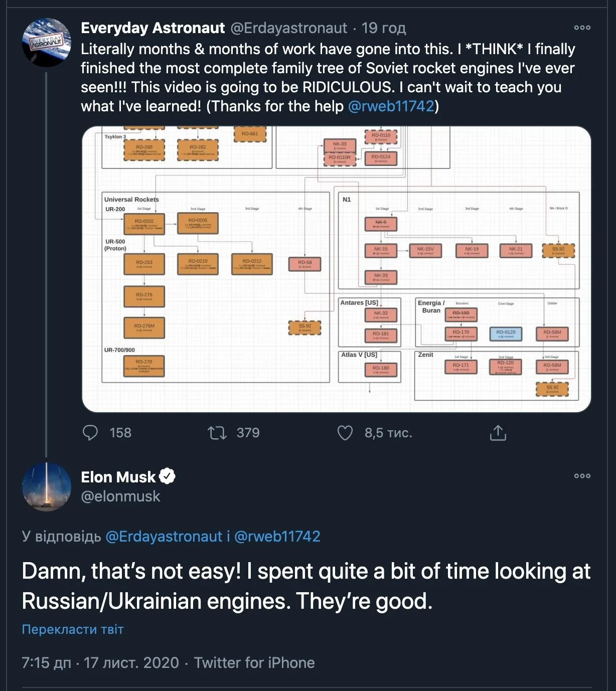The width and height of the screenshot is (616, 691).
Task: Click the 7:15 timestamp of Musk's reply
Action: [45, 662]
